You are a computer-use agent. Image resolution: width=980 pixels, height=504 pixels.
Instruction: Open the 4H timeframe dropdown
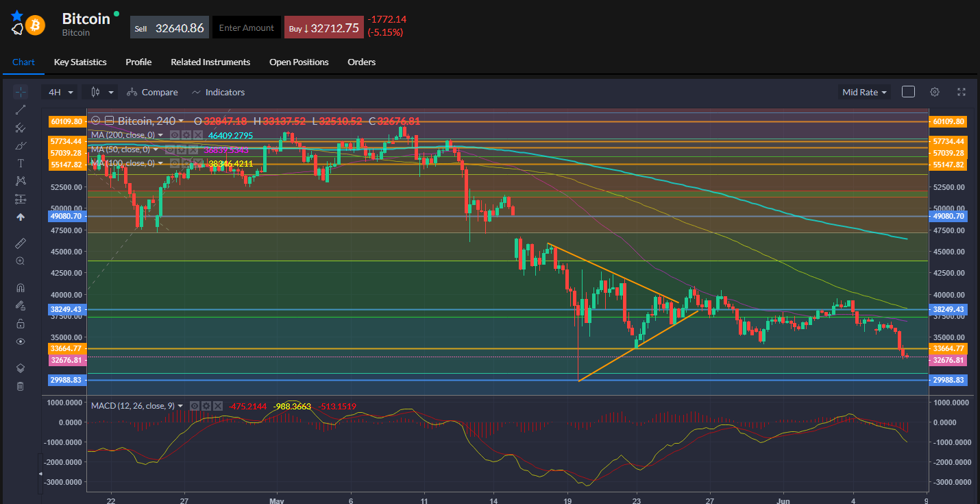[x=61, y=92]
